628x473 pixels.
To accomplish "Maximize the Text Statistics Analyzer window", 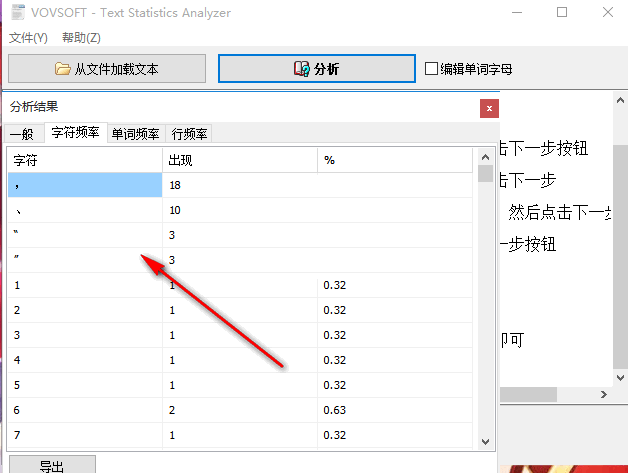I will [562, 12].
